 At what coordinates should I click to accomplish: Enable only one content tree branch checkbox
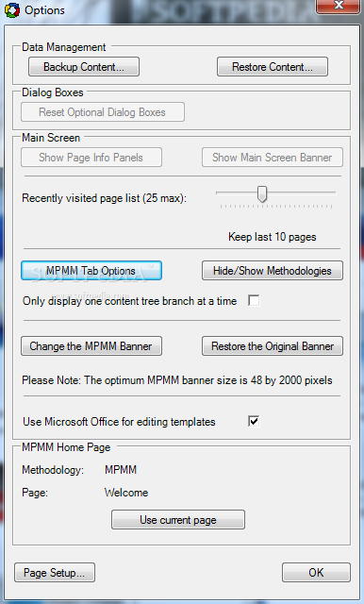click(254, 300)
